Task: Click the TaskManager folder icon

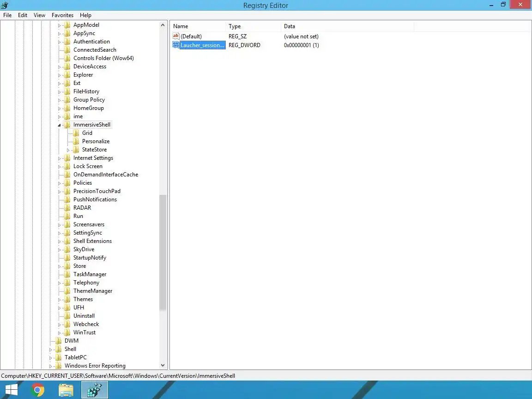Action: (x=67, y=274)
